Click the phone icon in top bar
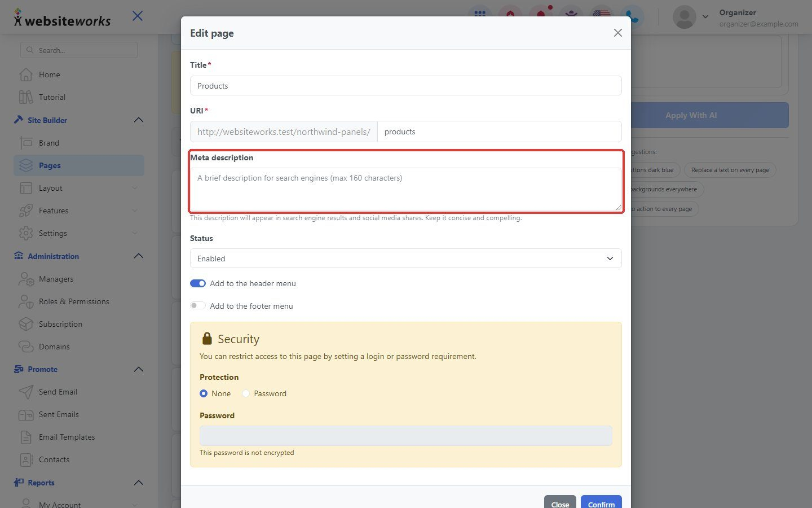The image size is (812, 508). pyautogui.click(x=632, y=16)
